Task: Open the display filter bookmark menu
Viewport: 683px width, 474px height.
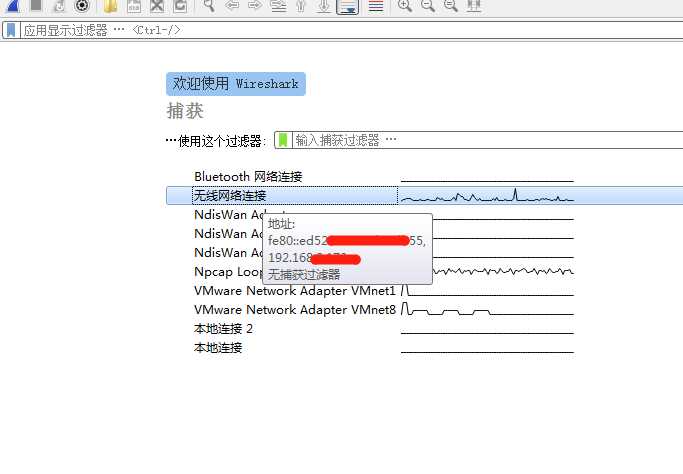Action: tap(11, 30)
